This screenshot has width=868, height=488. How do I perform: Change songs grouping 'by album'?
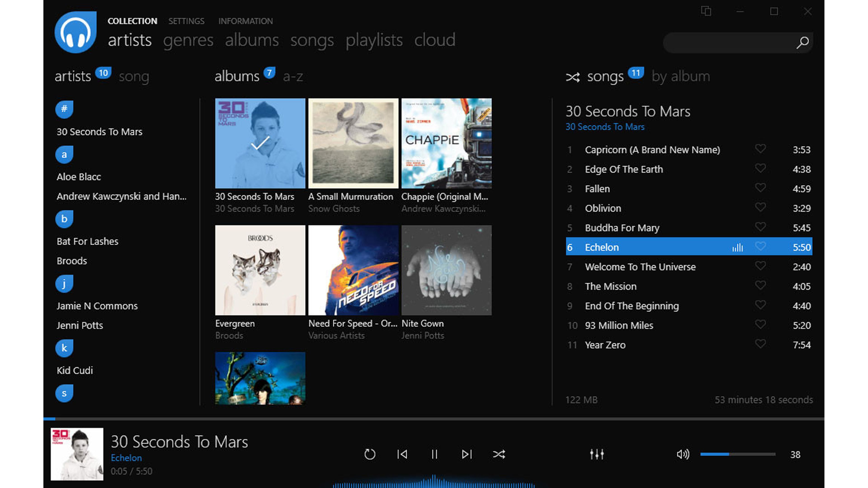pyautogui.click(x=681, y=77)
